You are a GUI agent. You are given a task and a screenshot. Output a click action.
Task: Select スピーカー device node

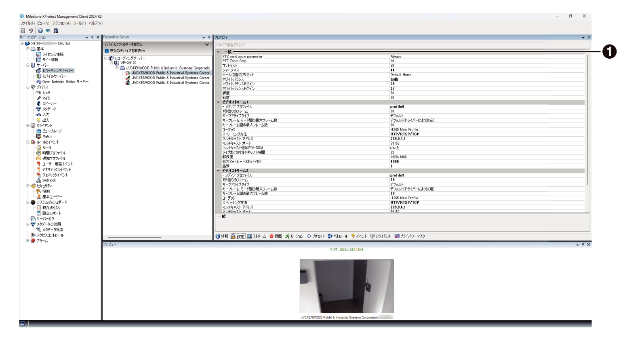[x=49, y=103]
